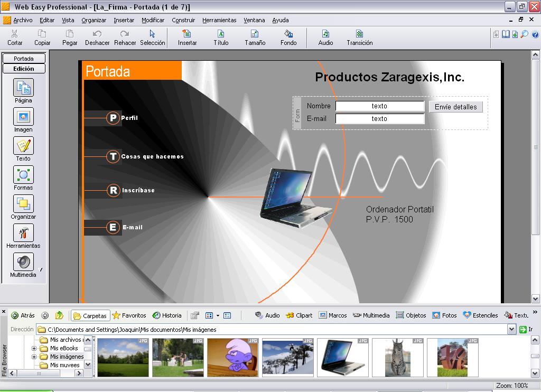Viewport: 541px width, 392px height.
Task: Click the Atrás back button
Action: [23, 315]
